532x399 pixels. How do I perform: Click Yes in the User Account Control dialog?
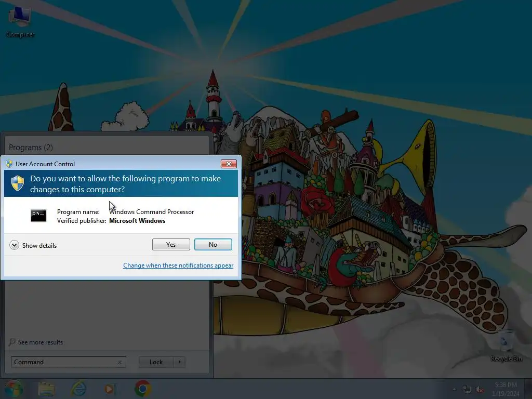(x=171, y=244)
